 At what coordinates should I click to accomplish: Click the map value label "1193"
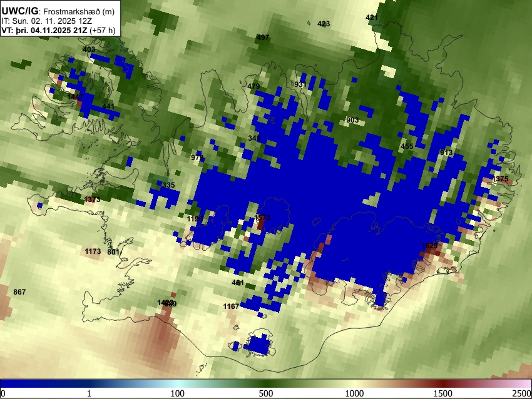[195, 219]
